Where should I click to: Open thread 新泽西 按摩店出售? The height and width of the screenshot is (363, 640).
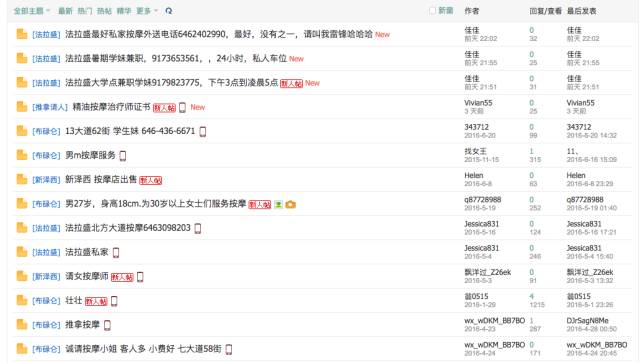coord(101,179)
